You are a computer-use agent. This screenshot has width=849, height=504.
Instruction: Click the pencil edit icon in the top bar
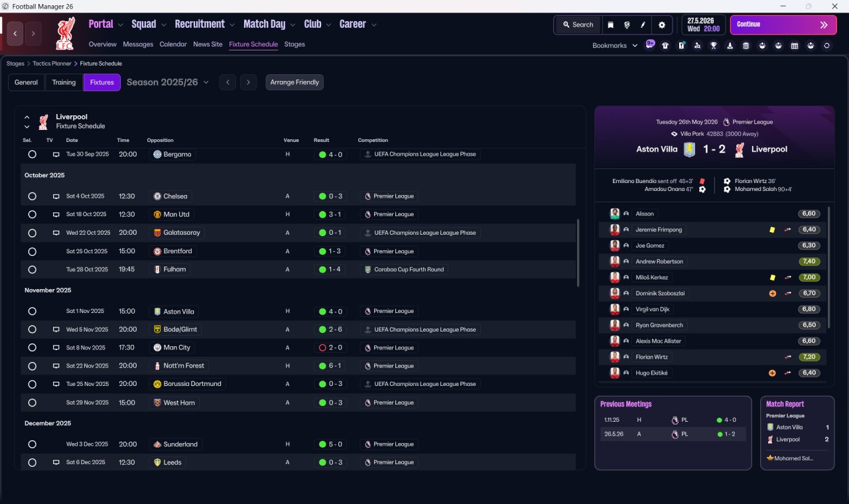[x=643, y=25]
